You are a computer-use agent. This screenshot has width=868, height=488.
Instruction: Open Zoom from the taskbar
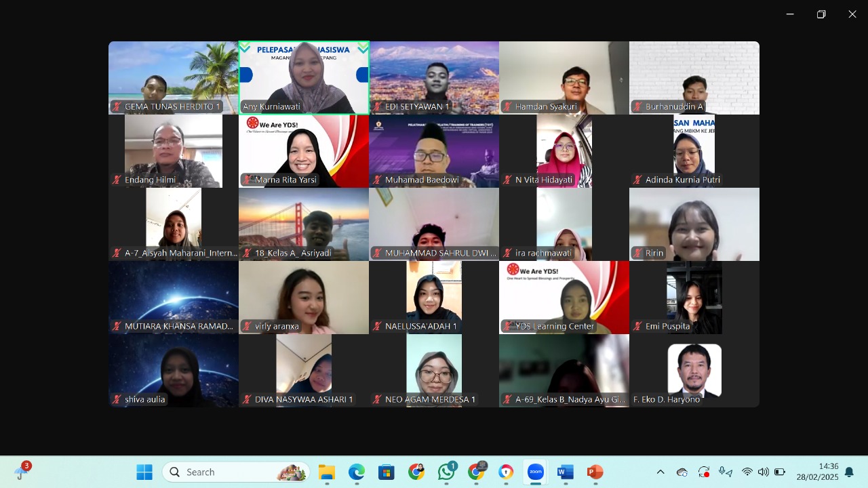coord(535,472)
